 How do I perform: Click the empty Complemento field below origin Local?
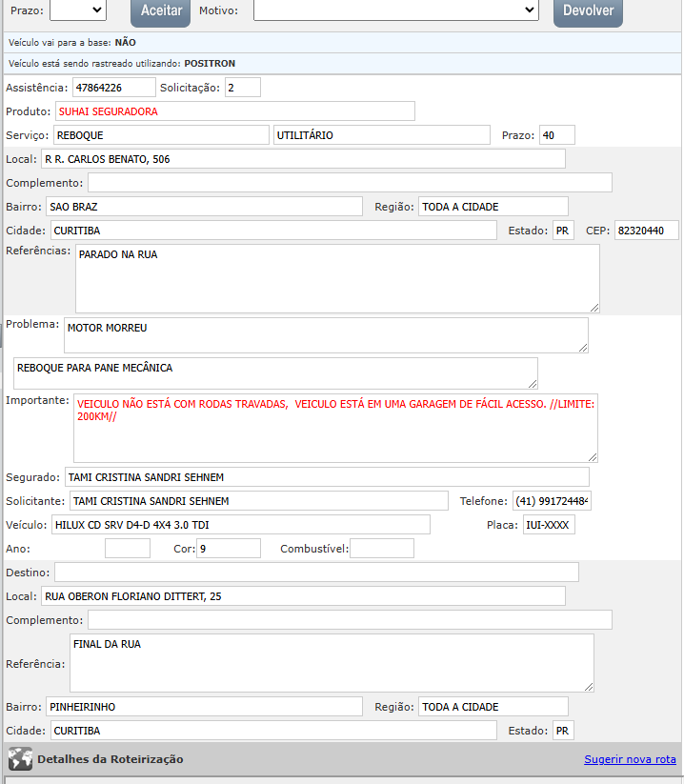(350, 183)
